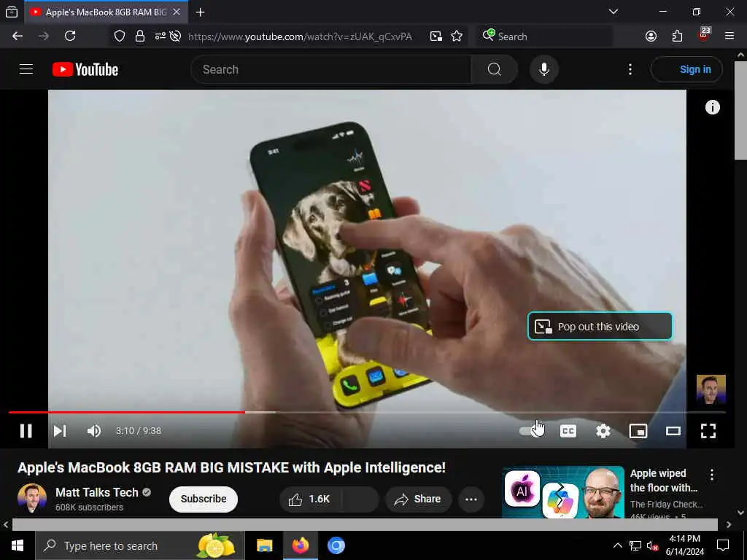
Task: Open more actions below video
Action: (x=471, y=499)
